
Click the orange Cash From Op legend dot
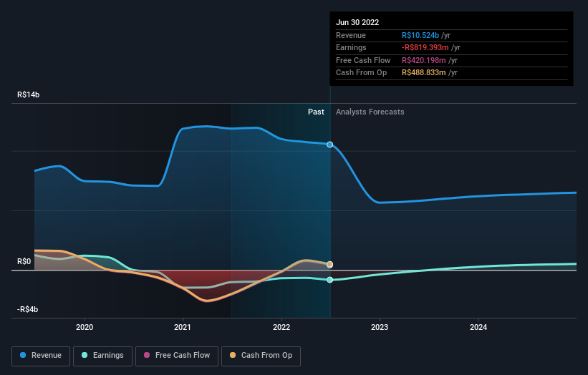pos(233,355)
